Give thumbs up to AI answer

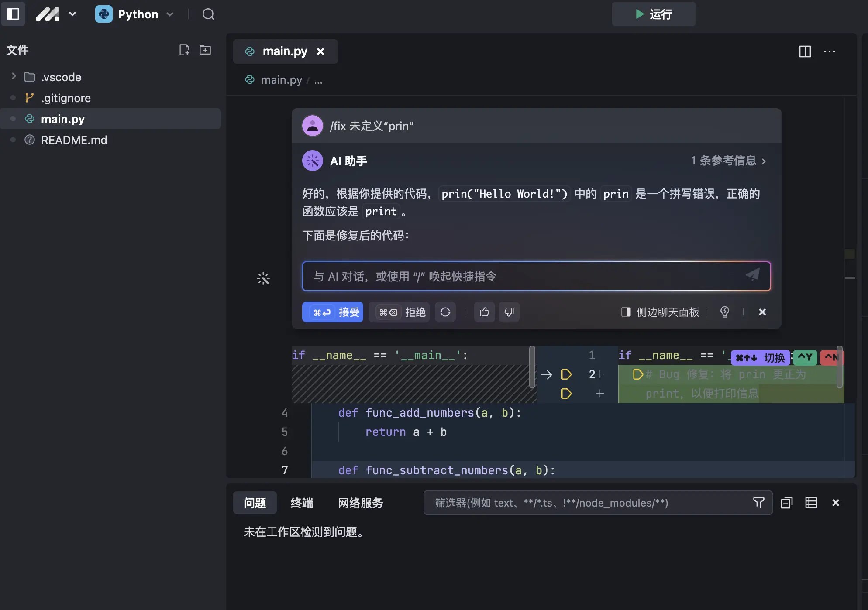[485, 312]
